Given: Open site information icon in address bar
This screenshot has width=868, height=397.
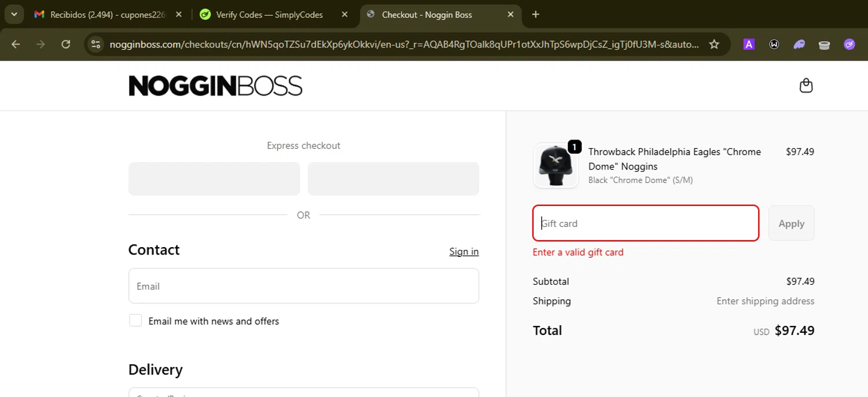Looking at the screenshot, I should pyautogui.click(x=96, y=44).
